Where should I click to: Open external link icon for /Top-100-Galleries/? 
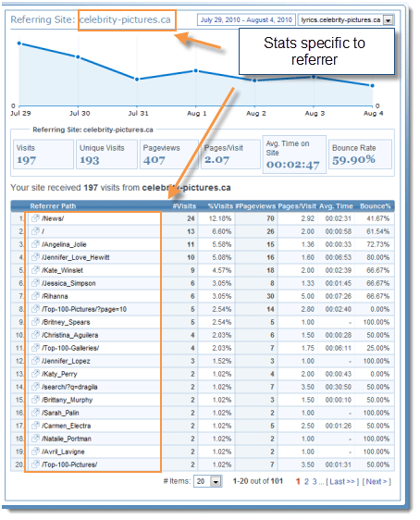pyautogui.click(x=35, y=348)
